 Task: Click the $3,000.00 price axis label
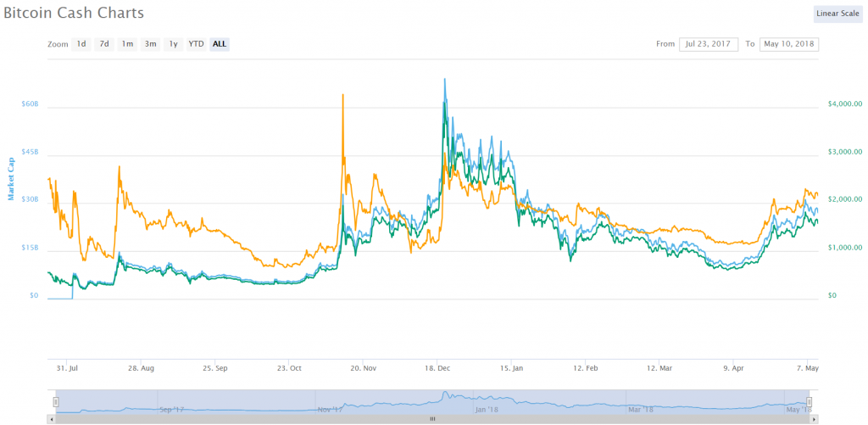(845, 152)
